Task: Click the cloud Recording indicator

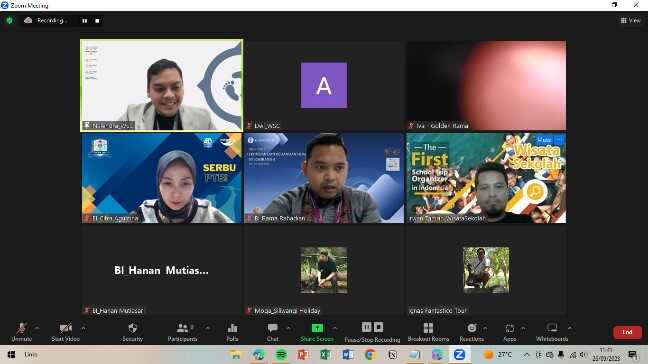Action: tap(45, 20)
